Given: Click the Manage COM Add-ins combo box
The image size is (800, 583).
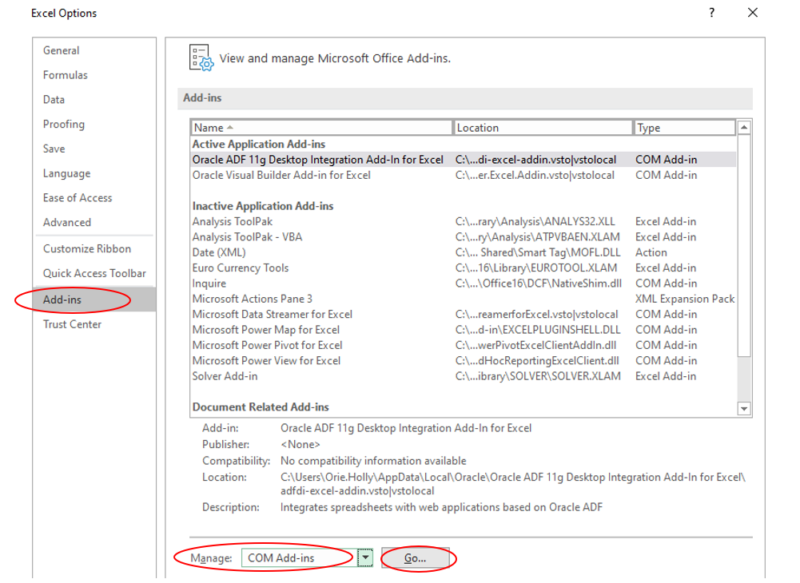Looking at the screenshot, I should (x=298, y=558).
